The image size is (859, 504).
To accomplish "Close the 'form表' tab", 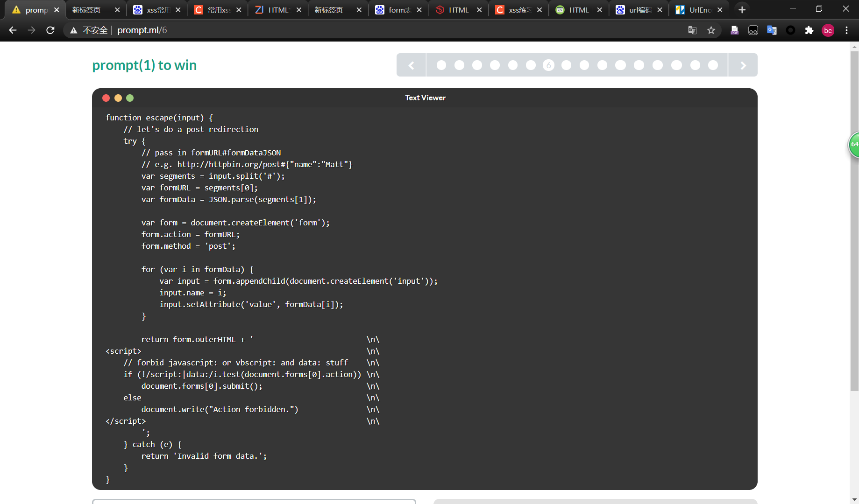I will tap(419, 10).
